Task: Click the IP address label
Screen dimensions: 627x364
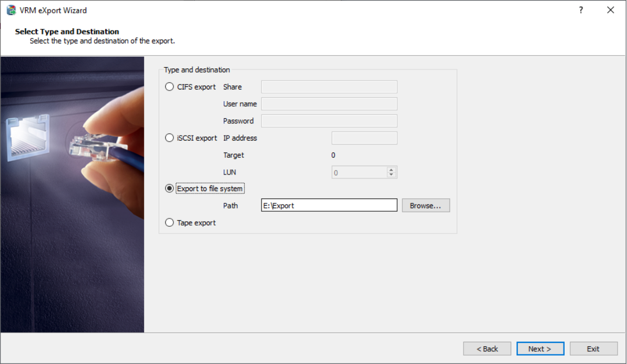Action: tap(240, 138)
